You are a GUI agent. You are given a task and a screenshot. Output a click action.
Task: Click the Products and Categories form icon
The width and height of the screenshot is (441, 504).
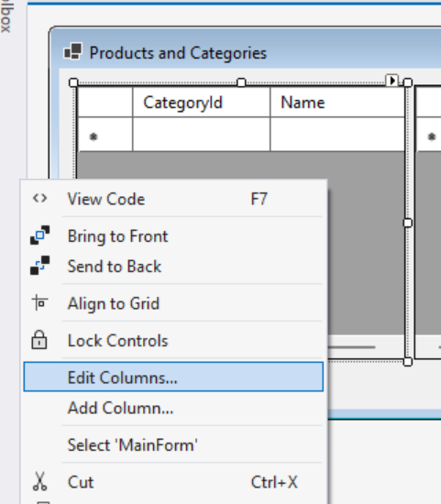73,52
